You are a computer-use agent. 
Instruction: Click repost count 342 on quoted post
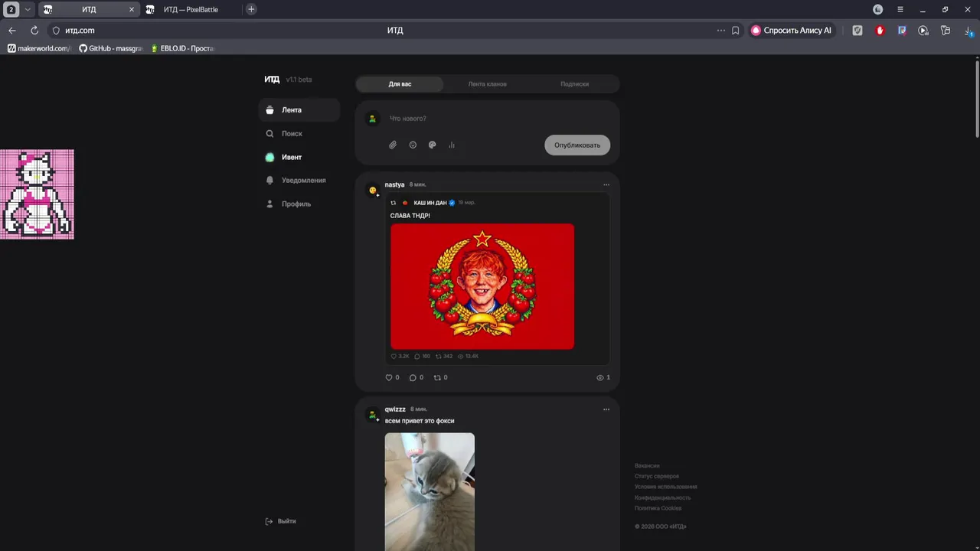point(444,357)
